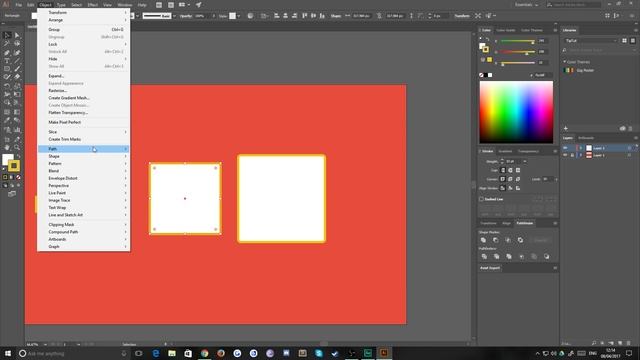640x360 pixels.
Task: Switch to the Transform panel tab
Action: [x=489, y=223]
